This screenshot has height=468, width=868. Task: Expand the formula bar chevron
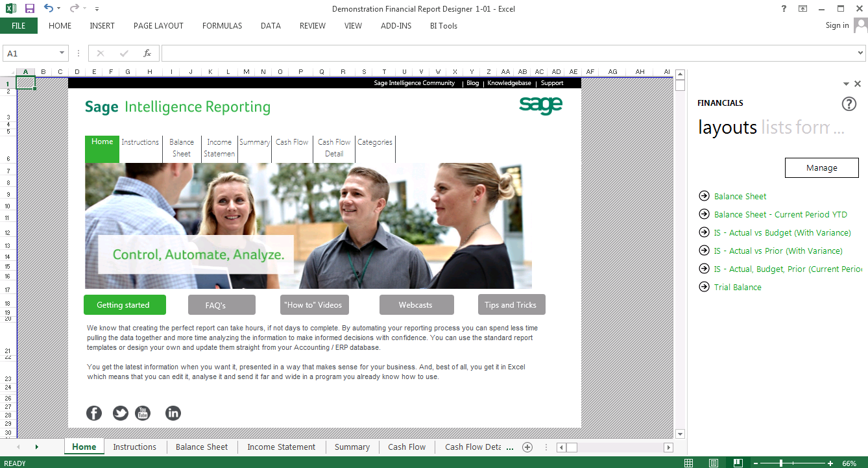tap(861, 53)
